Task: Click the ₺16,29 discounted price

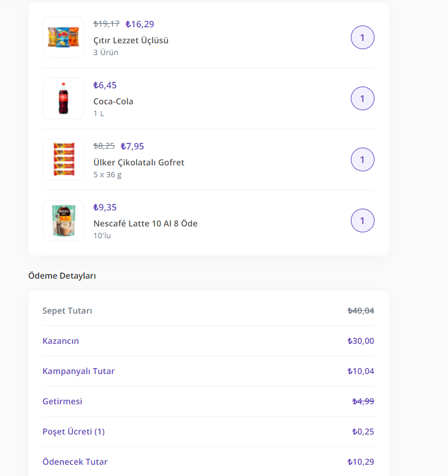Action: (x=140, y=24)
